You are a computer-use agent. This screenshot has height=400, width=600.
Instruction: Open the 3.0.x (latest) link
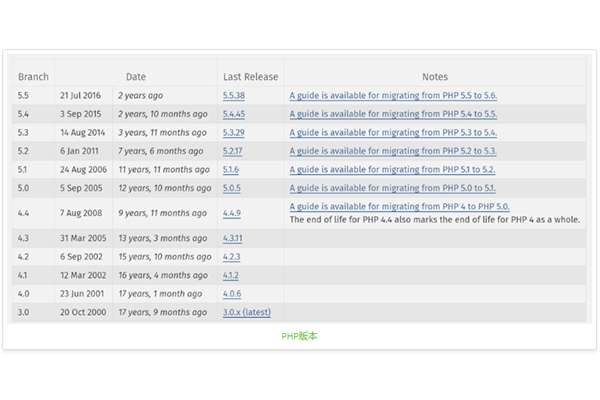tap(247, 312)
